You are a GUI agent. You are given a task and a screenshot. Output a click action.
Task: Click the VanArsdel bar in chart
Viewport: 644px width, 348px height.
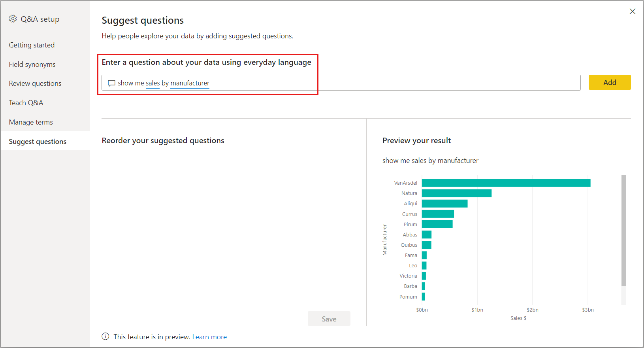point(506,183)
